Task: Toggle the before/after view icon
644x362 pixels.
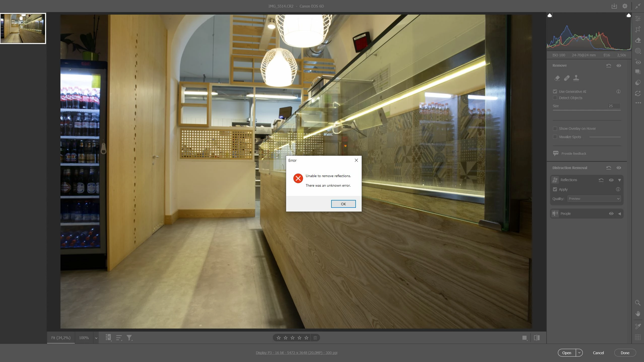Action: pyautogui.click(x=537, y=338)
